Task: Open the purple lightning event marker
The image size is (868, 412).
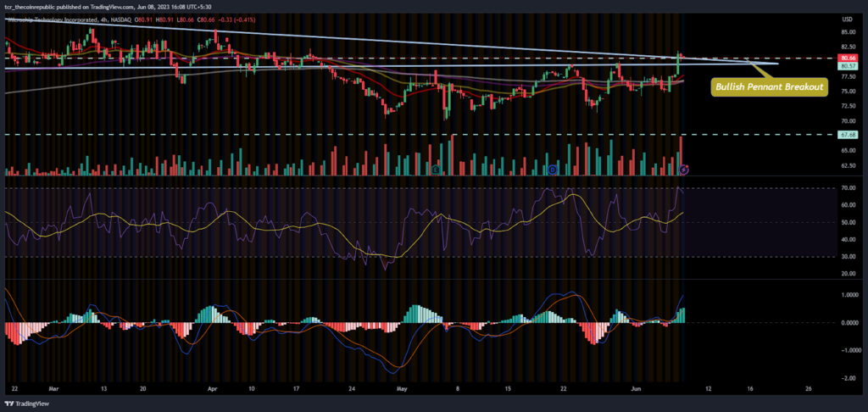Action: point(684,170)
